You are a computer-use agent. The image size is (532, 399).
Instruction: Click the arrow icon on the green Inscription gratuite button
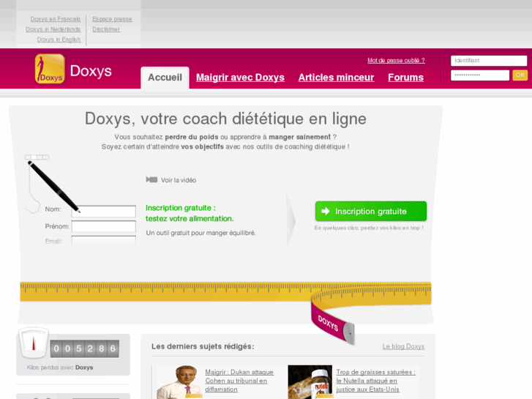tap(326, 212)
